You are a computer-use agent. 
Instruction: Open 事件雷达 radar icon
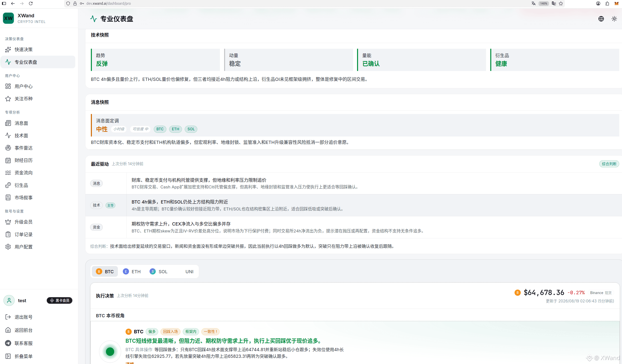8,148
